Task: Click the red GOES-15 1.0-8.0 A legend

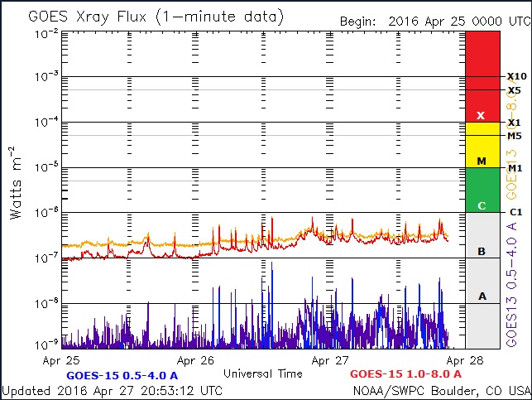Action: coord(411,374)
